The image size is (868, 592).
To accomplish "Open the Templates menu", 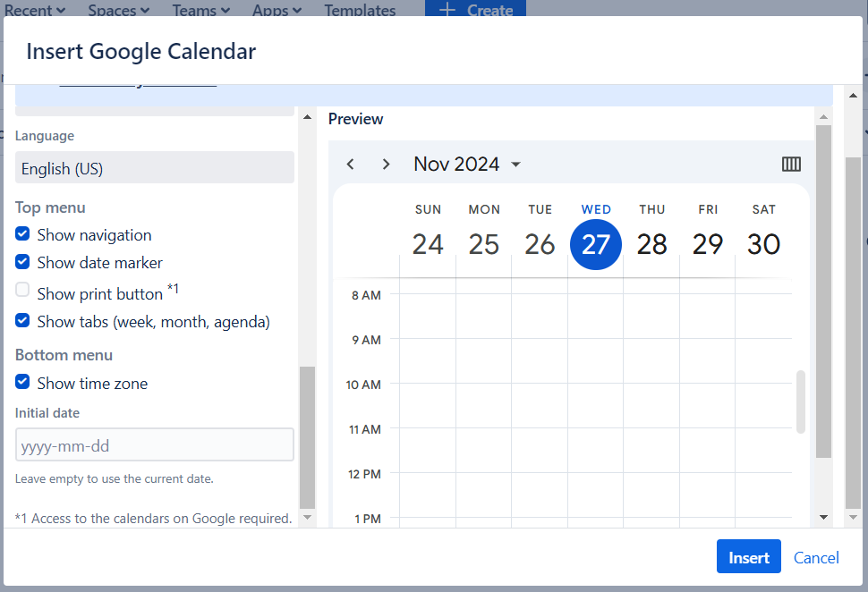I will tap(359, 10).
